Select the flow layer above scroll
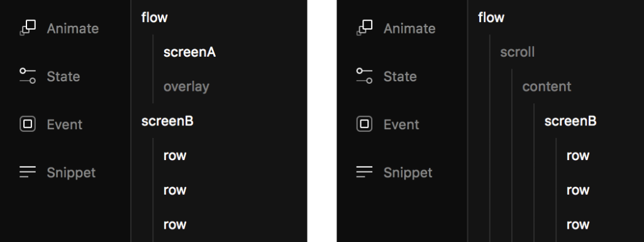 click(x=491, y=18)
